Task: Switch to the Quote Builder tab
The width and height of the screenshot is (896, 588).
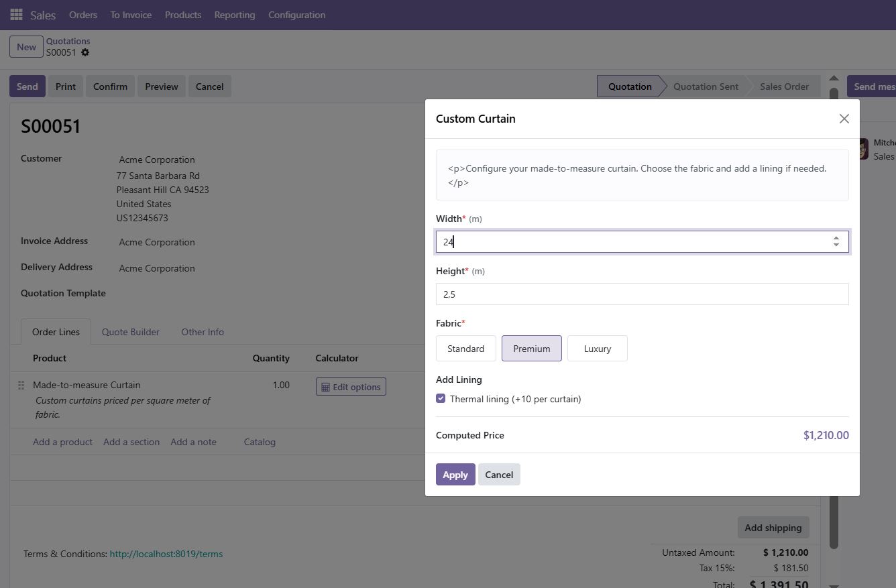Action: click(131, 332)
